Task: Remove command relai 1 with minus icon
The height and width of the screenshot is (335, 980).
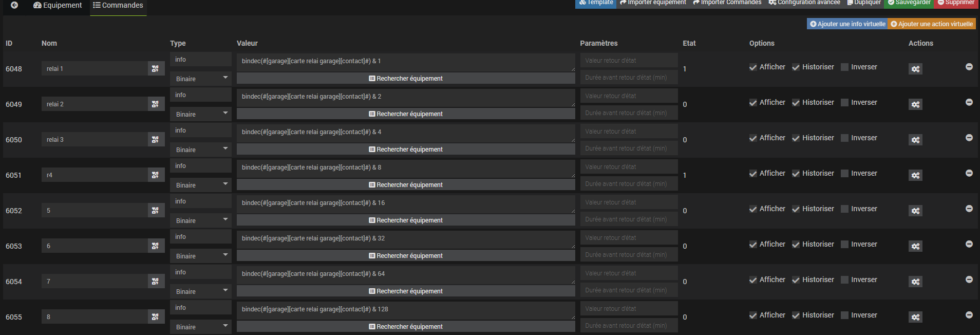Action: pyautogui.click(x=969, y=67)
